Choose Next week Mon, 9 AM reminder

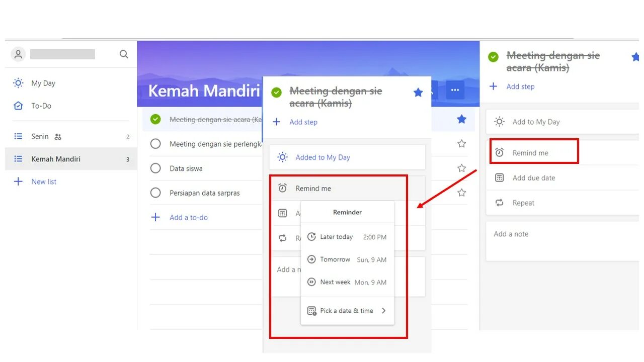(348, 282)
